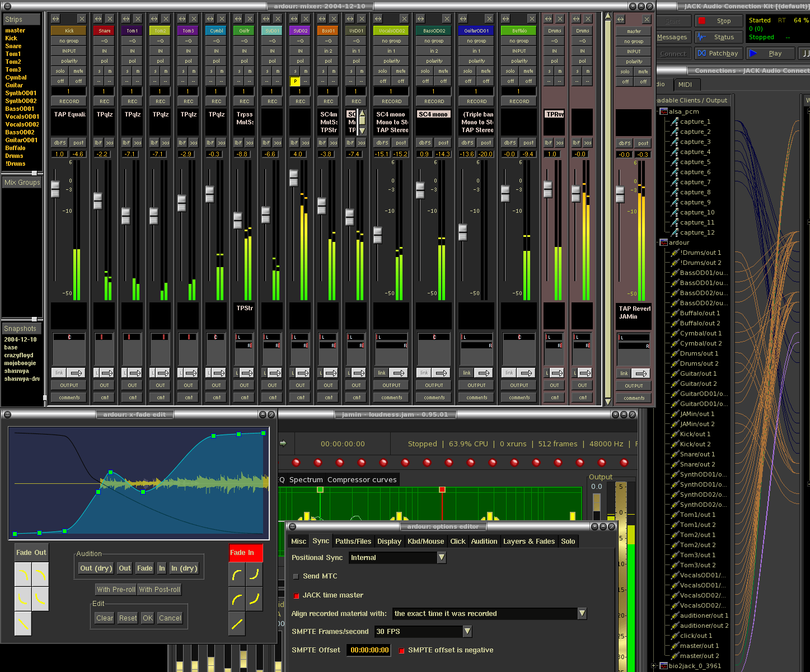Click the link icon in Kick's panner section
The height and width of the screenshot is (672, 810).
(58, 372)
